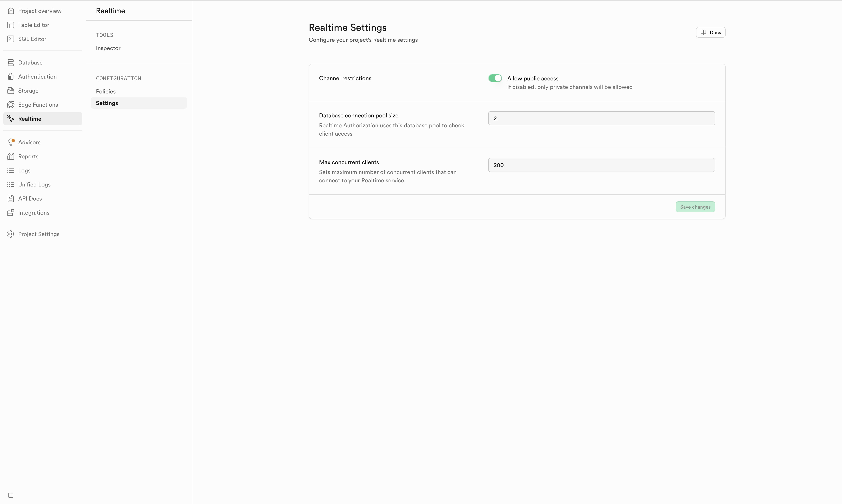842x504 pixels.
Task: Click the Authentication lock icon
Action: 11,77
